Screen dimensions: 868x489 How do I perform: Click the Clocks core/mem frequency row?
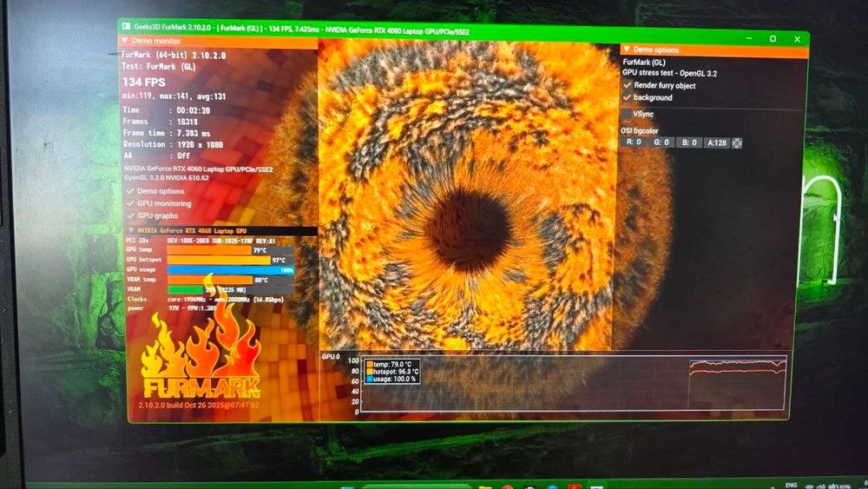[x=205, y=299]
